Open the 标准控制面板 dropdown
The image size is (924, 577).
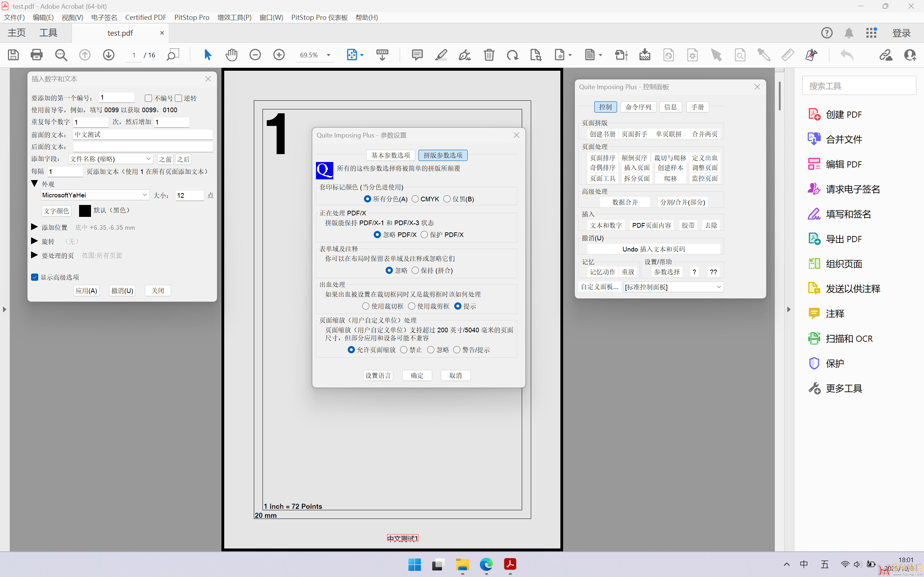click(x=719, y=287)
